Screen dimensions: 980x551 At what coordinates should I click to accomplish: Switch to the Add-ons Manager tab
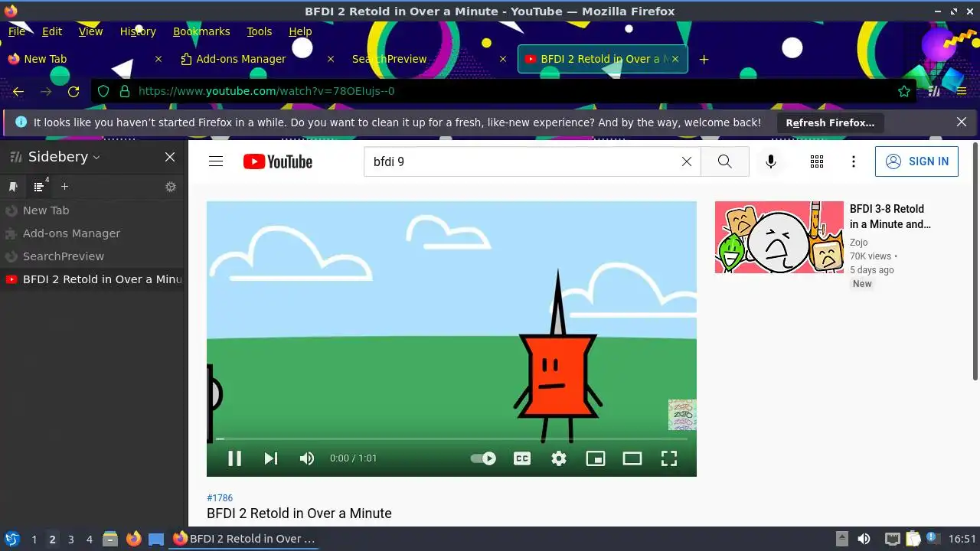point(256,59)
